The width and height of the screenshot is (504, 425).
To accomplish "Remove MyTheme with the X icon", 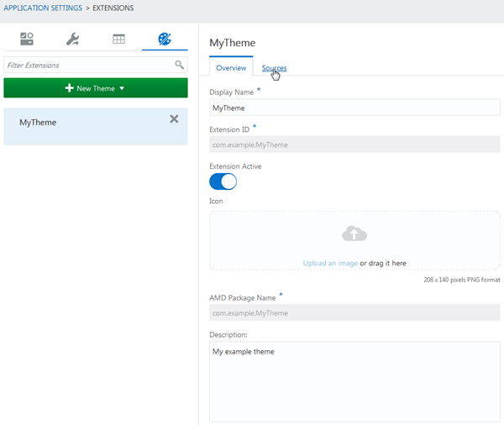I will coord(174,119).
